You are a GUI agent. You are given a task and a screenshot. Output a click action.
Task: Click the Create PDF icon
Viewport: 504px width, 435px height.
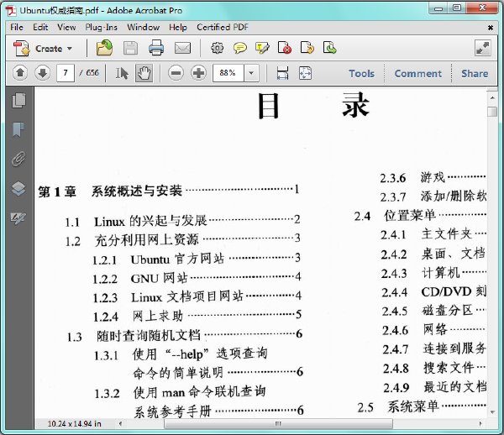pyautogui.click(x=22, y=49)
